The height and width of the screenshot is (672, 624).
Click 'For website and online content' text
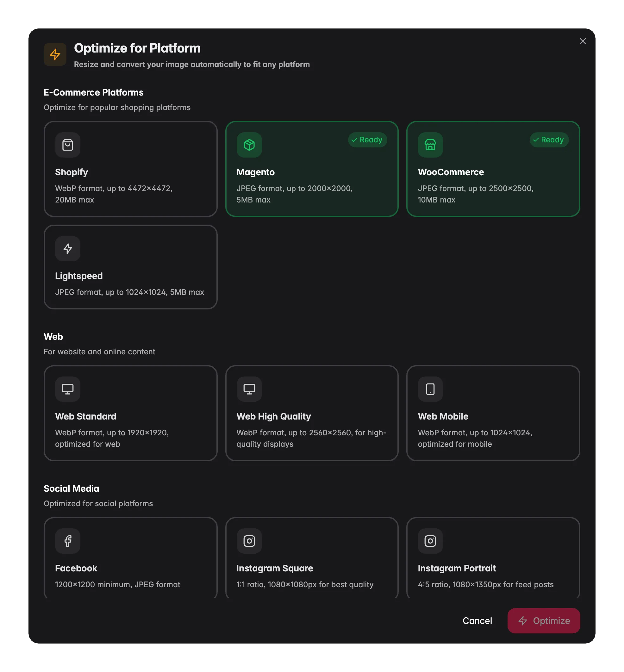click(99, 352)
